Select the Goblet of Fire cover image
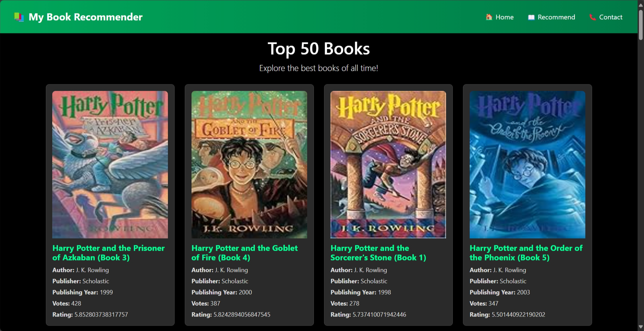The width and height of the screenshot is (644, 331). 249,164
